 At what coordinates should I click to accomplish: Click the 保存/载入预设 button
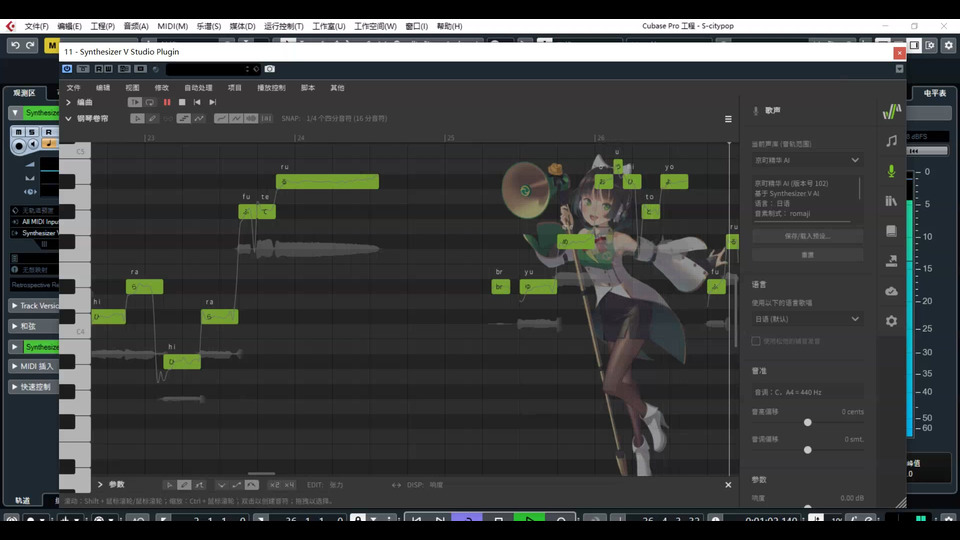click(806, 236)
